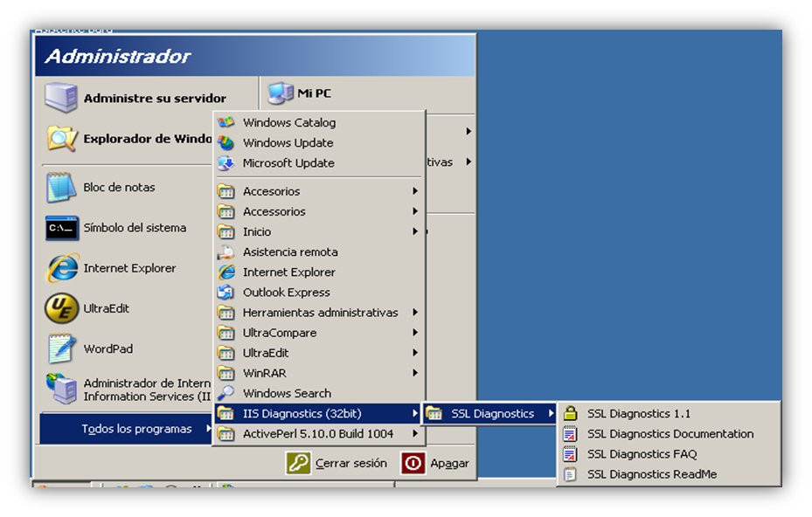
Task: Click the Asistencia remota icon
Action: click(226, 252)
